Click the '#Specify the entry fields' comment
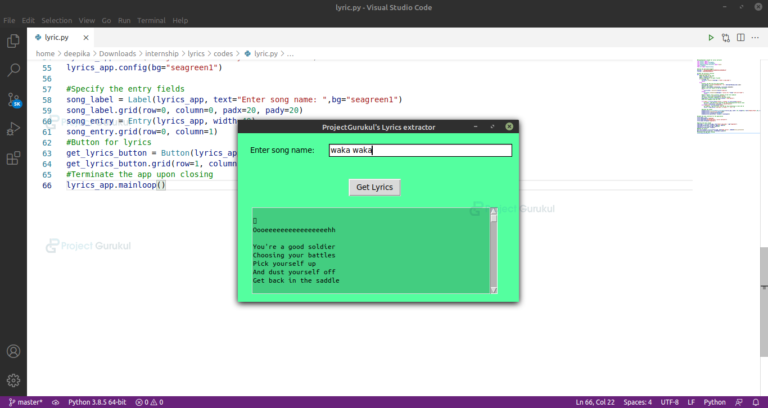This screenshot has height=408, width=768. point(125,89)
